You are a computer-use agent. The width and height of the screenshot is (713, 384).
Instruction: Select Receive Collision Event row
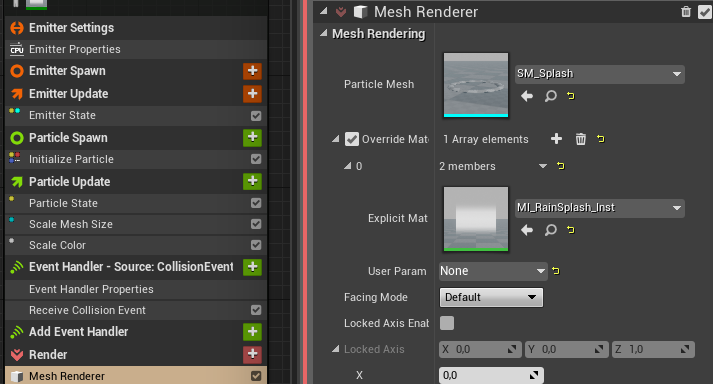pyautogui.click(x=136, y=310)
